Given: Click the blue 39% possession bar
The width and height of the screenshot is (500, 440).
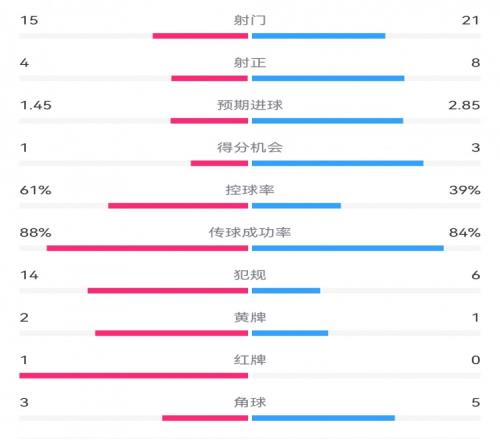Looking at the screenshot, I should pos(296,206).
